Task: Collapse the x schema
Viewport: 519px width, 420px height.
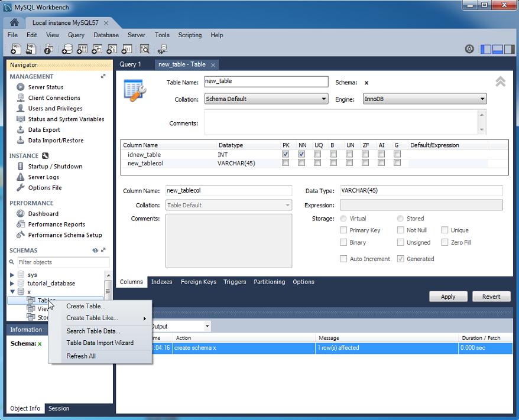Action: 12,292
